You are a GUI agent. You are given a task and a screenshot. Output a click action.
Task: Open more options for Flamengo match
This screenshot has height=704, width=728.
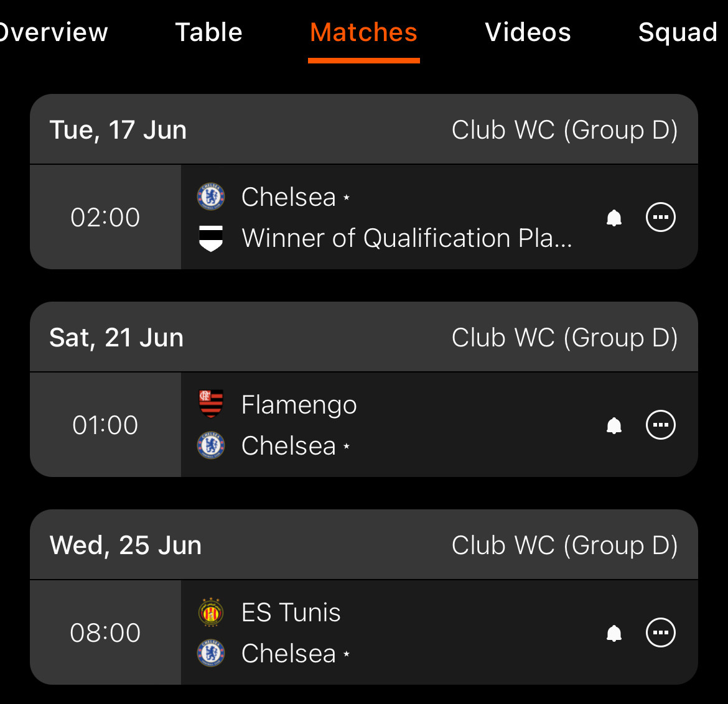click(660, 425)
